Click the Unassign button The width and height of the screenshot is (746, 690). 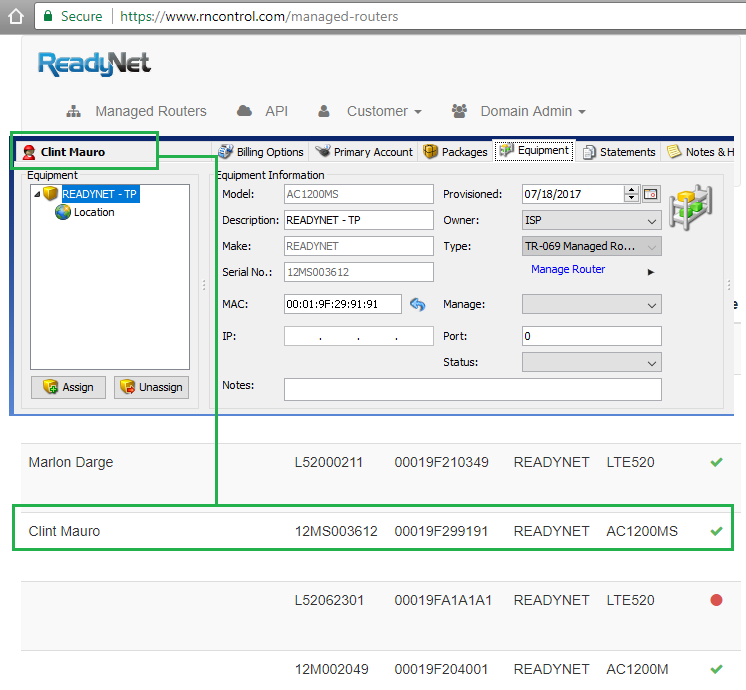(x=151, y=387)
